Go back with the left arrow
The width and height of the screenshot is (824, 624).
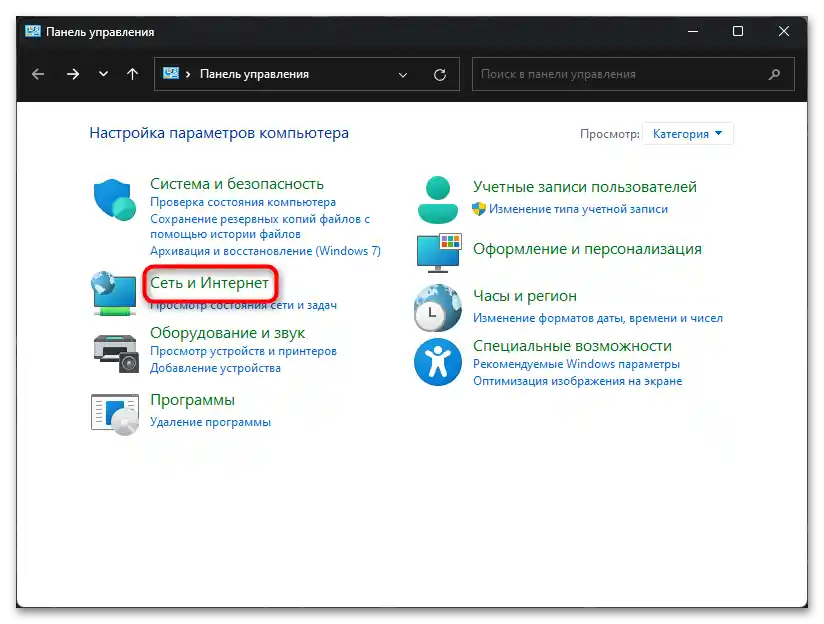(x=38, y=74)
